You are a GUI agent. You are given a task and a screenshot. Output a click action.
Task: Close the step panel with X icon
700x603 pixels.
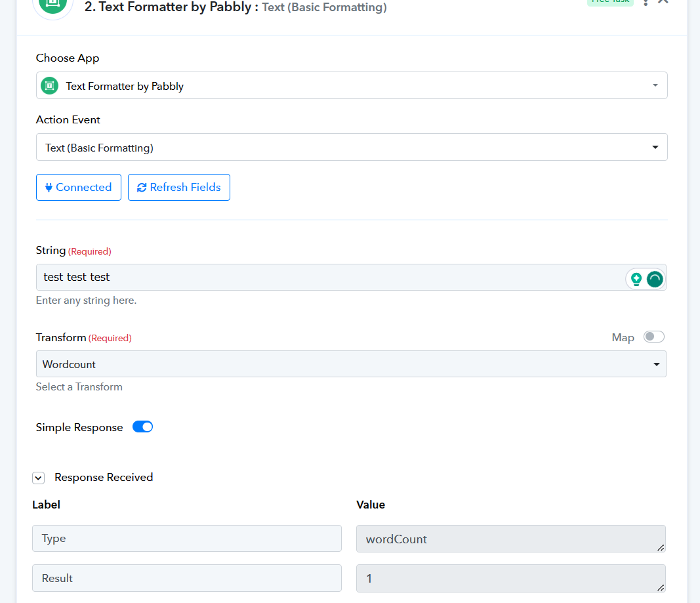point(663,2)
